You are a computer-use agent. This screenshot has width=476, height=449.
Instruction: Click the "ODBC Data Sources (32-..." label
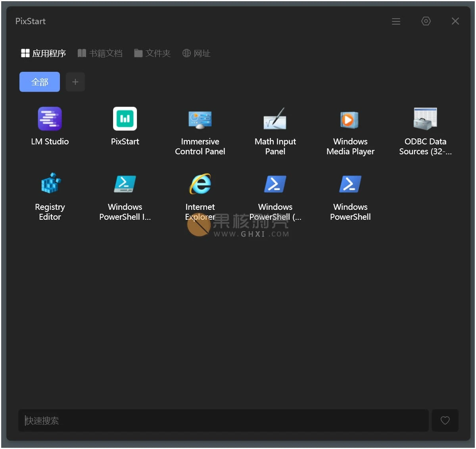425,146
